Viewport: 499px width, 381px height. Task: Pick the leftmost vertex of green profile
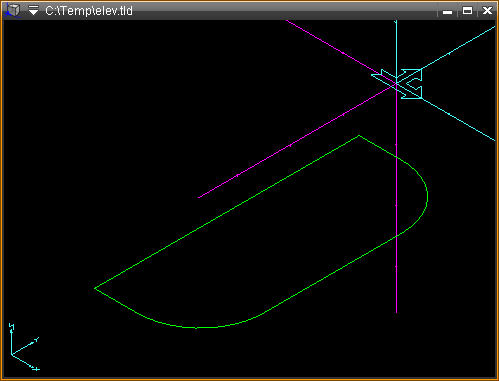click(x=95, y=288)
